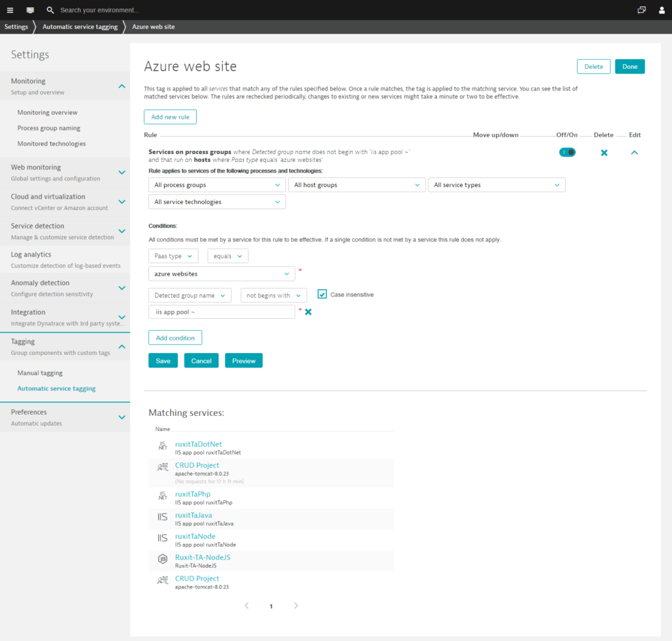Collapse the Tagging section

coord(121,346)
